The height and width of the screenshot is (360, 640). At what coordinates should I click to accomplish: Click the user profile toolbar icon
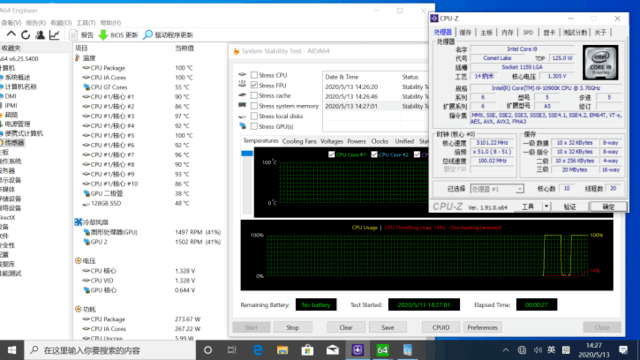[40, 35]
